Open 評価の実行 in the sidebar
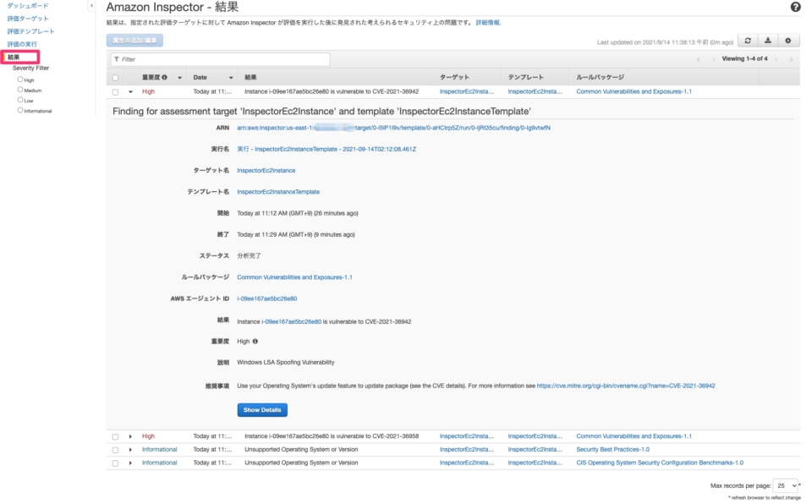This screenshot has width=812, height=504. tap(22, 44)
